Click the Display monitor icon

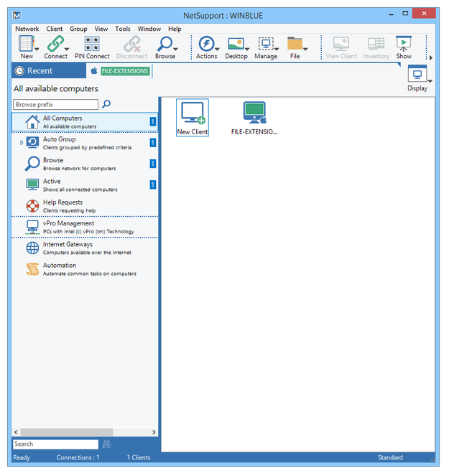pyautogui.click(x=417, y=73)
